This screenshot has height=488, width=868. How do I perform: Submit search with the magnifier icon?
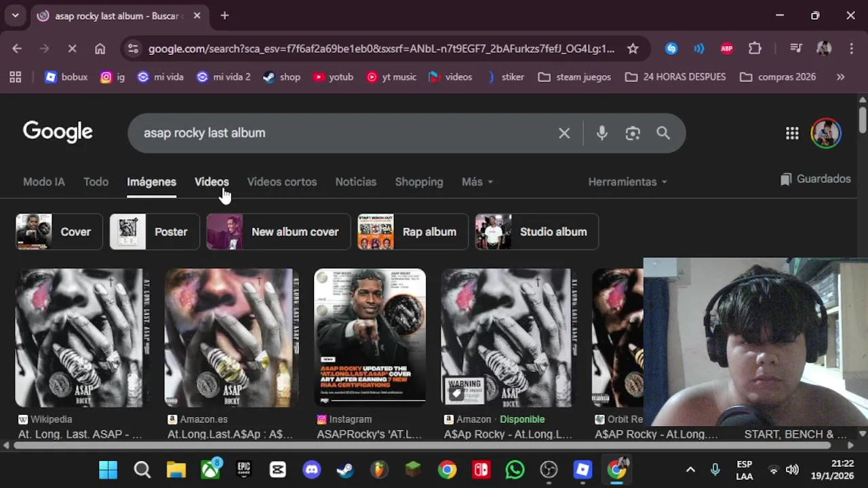663,134
